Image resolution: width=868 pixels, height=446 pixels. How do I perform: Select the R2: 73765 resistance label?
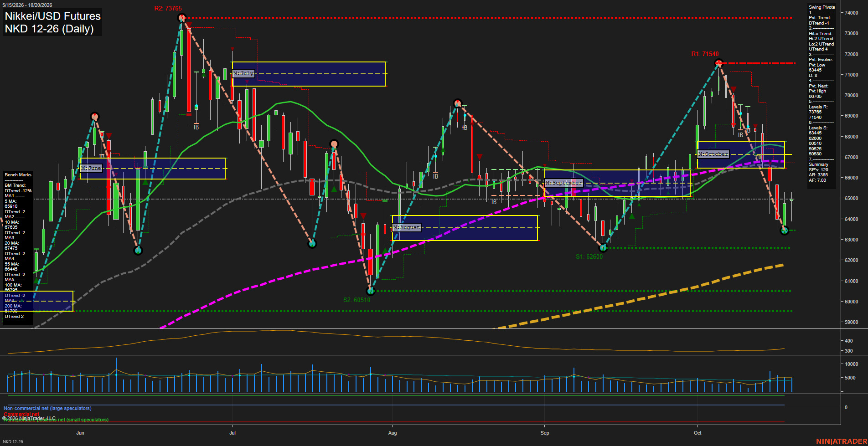click(168, 8)
